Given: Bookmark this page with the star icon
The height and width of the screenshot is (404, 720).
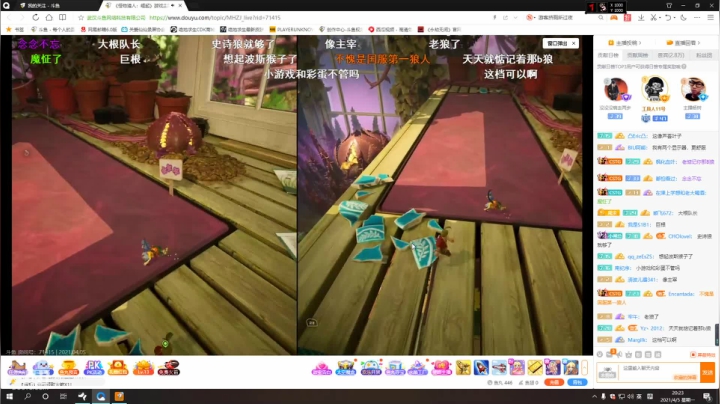Looking at the screenshot, I should 81,17.
